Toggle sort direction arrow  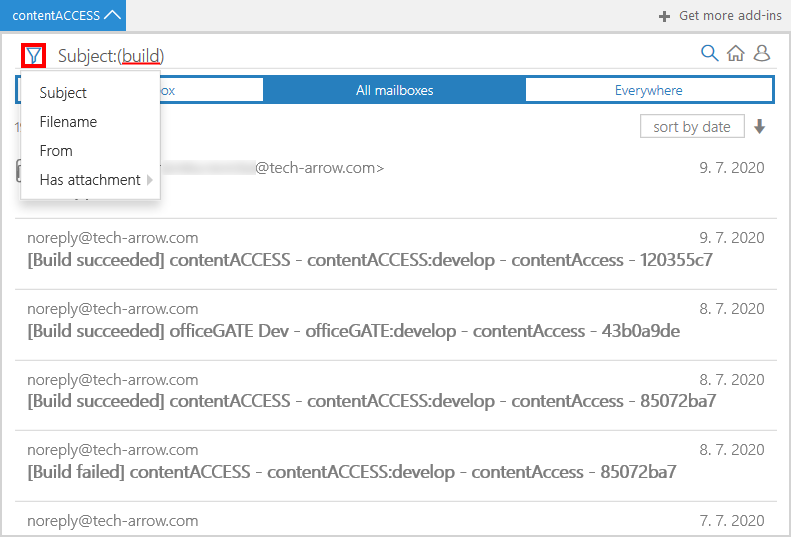pyautogui.click(x=759, y=127)
